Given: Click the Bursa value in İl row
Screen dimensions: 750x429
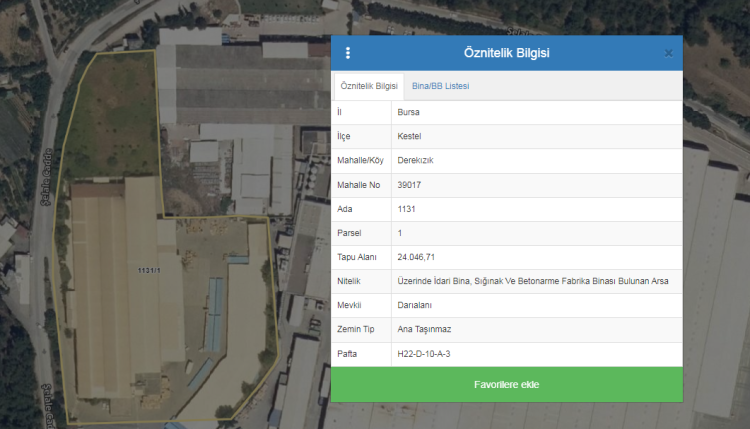Looking at the screenshot, I should coord(408,112).
